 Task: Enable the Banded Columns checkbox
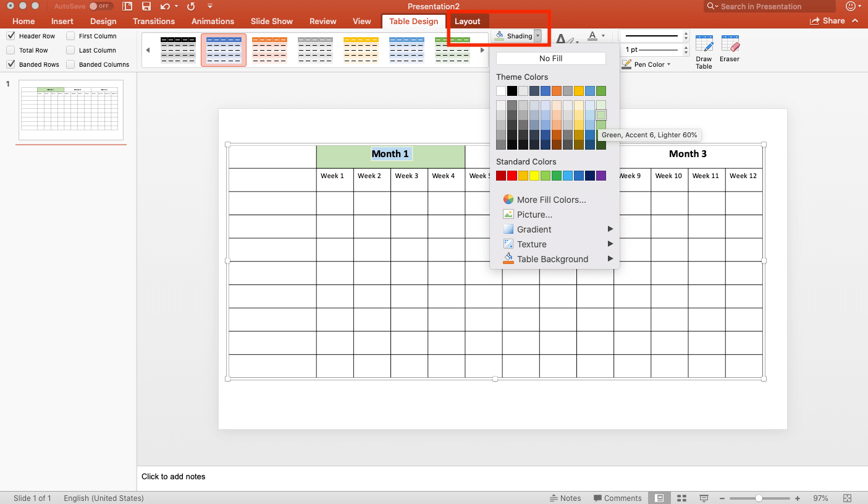point(70,64)
